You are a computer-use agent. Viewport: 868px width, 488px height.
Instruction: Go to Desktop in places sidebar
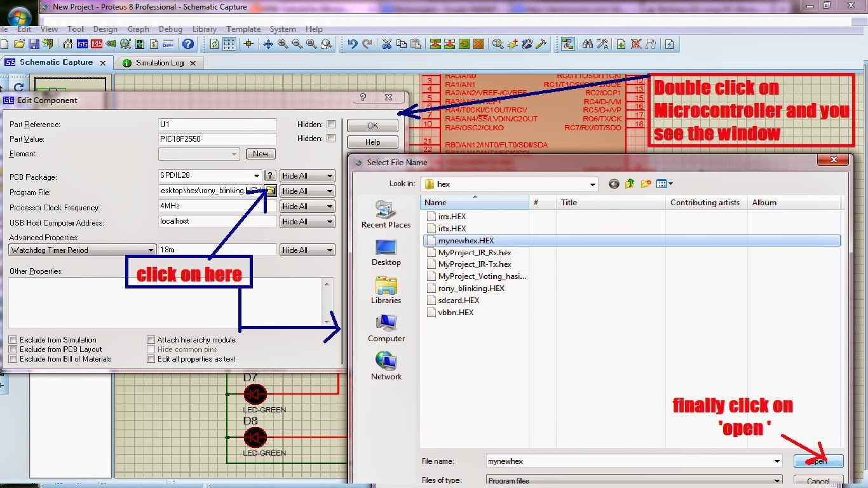[386, 253]
